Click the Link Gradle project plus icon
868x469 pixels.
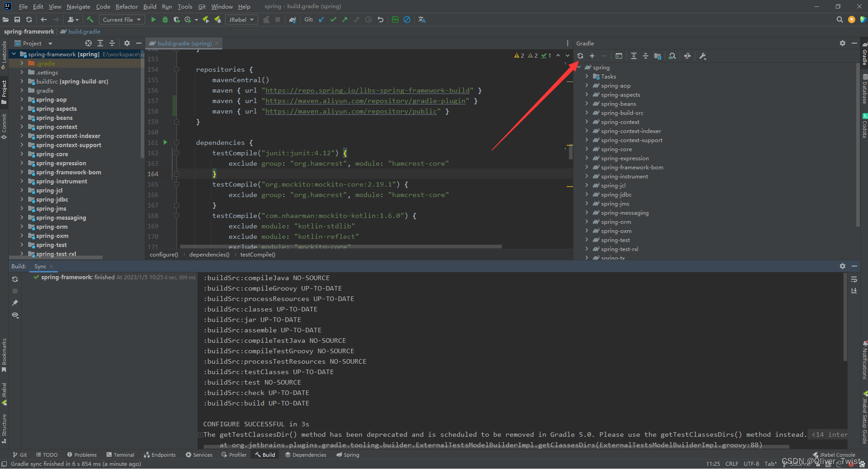click(x=592, y=56)
